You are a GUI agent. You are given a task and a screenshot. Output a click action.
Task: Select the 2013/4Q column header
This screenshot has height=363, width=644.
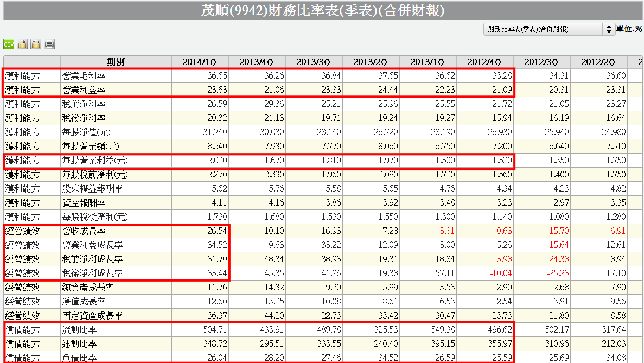[x=256, y=62]
